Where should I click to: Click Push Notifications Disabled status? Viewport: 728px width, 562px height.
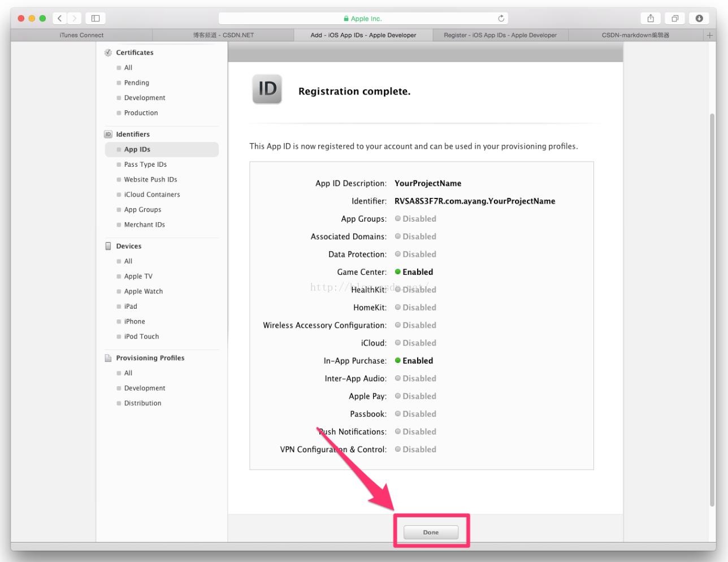(x=415, y=431)
